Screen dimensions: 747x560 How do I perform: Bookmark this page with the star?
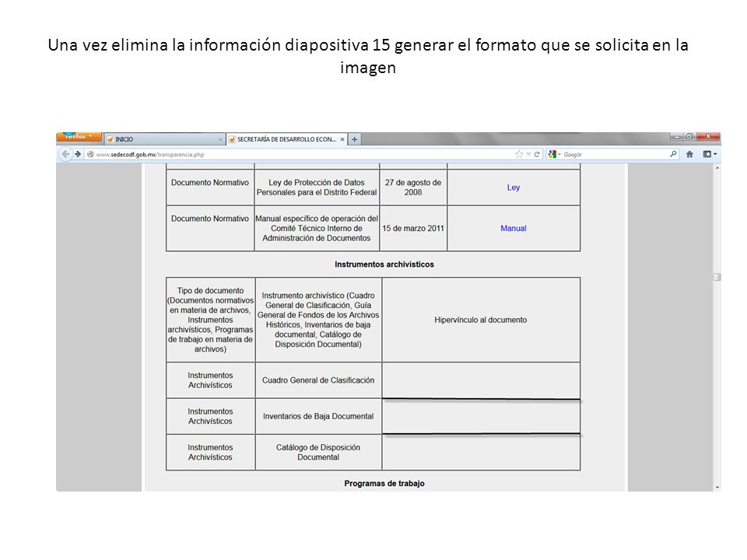pos(519,154)
